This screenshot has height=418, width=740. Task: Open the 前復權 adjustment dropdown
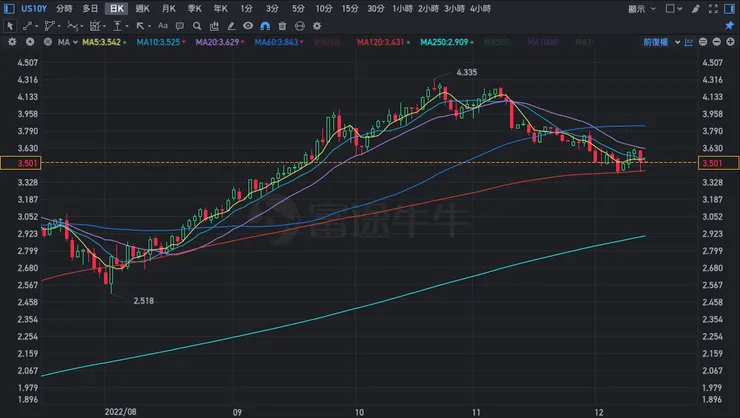(661, 42)
